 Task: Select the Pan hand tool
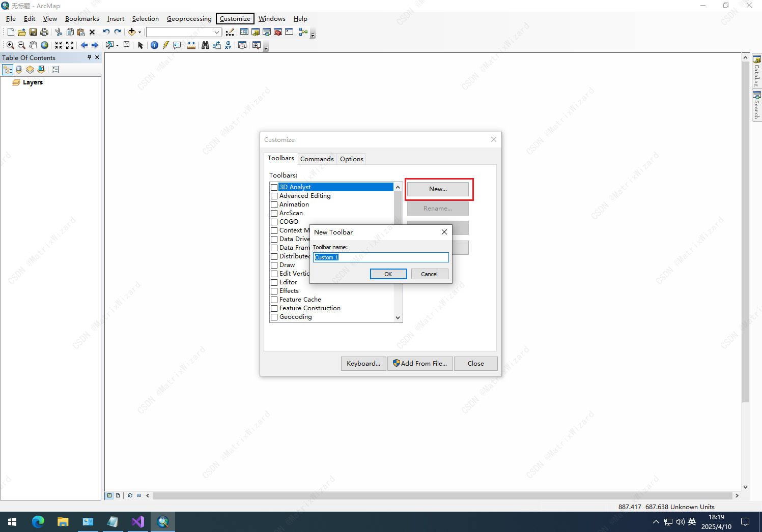(33, 45)
